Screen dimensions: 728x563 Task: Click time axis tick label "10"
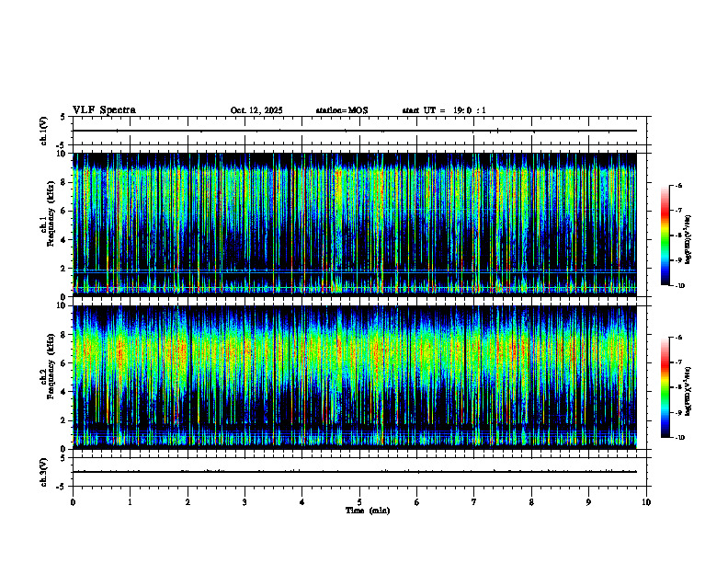click(646, 502)
